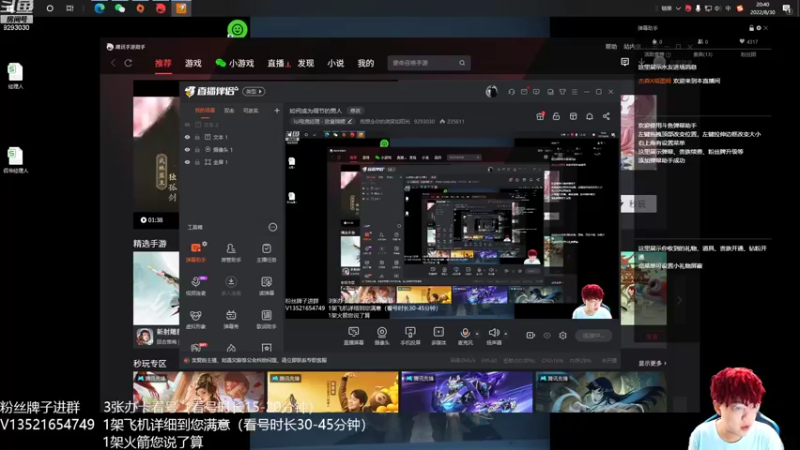Expand speaker device dropdown arrow
Screen dimensions: 800x450
(506, 334)
